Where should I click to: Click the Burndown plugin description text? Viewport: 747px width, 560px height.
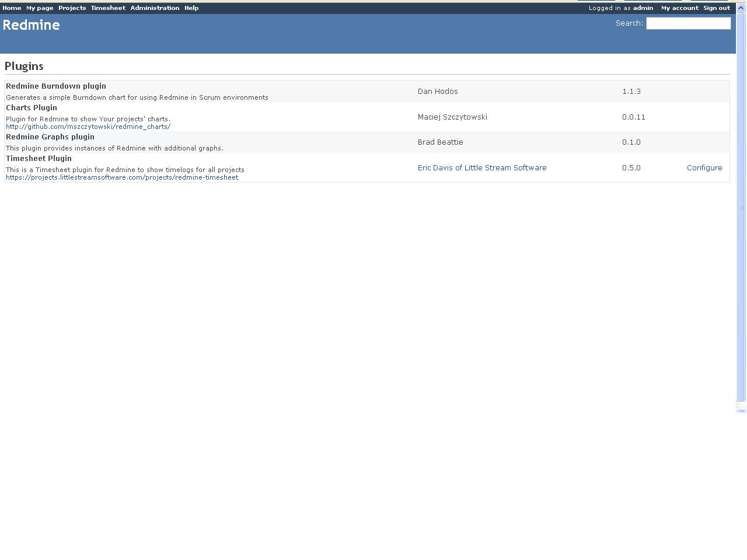coord(137,97)
